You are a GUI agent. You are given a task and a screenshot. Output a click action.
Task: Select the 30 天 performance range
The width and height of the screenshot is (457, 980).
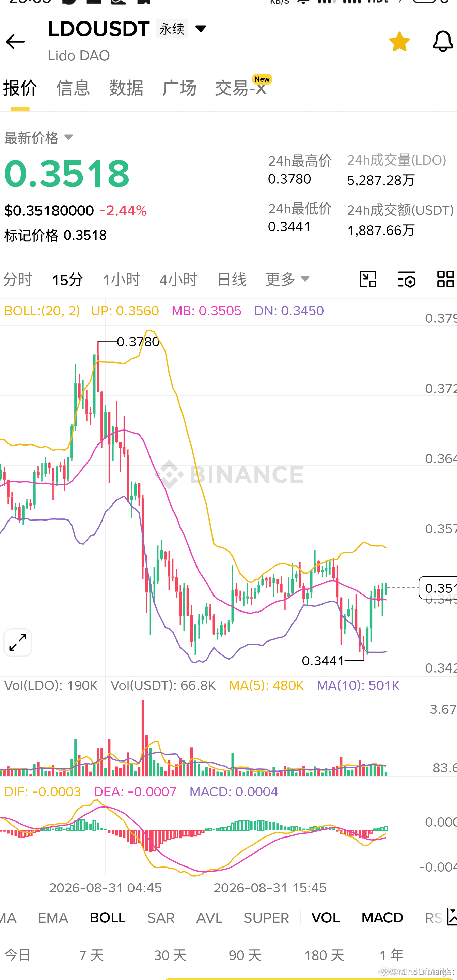coord(170,955)
